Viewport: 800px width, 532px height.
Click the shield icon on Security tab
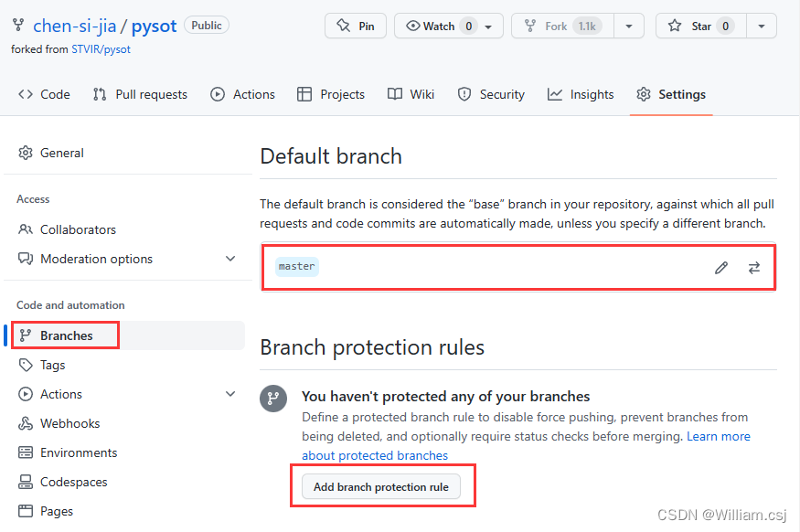[464, 94]
